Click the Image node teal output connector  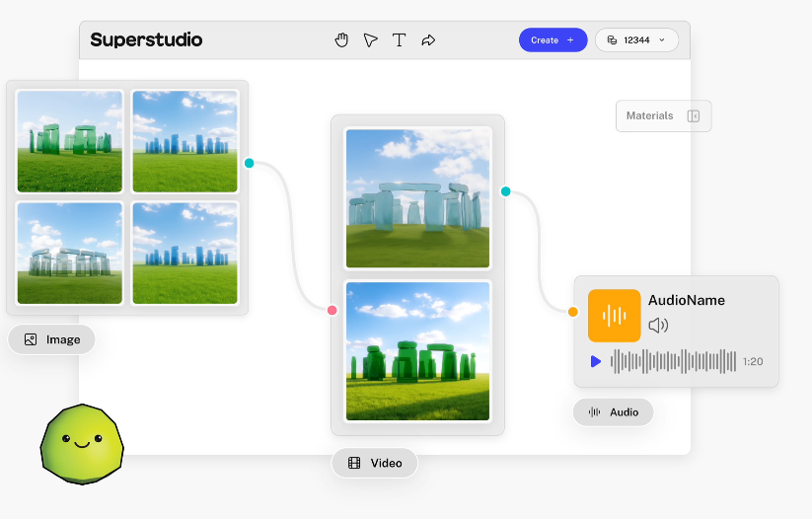[x=249, y=163]
